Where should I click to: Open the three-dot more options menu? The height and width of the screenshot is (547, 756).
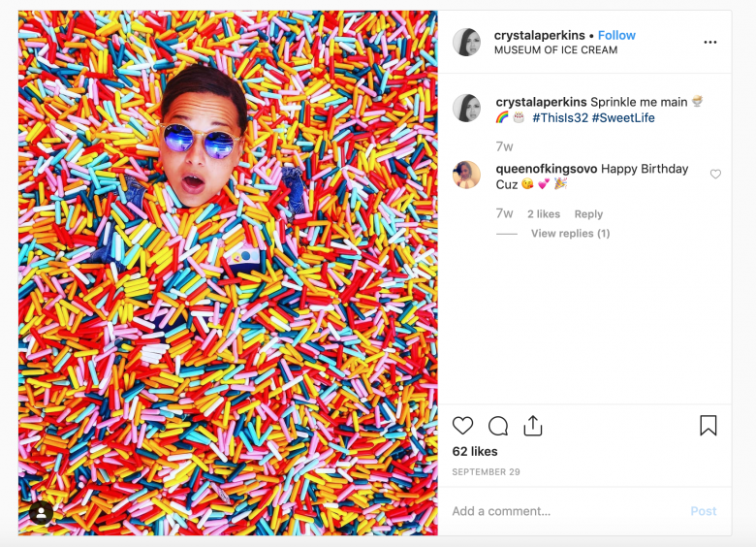click(x=709, y=43)
